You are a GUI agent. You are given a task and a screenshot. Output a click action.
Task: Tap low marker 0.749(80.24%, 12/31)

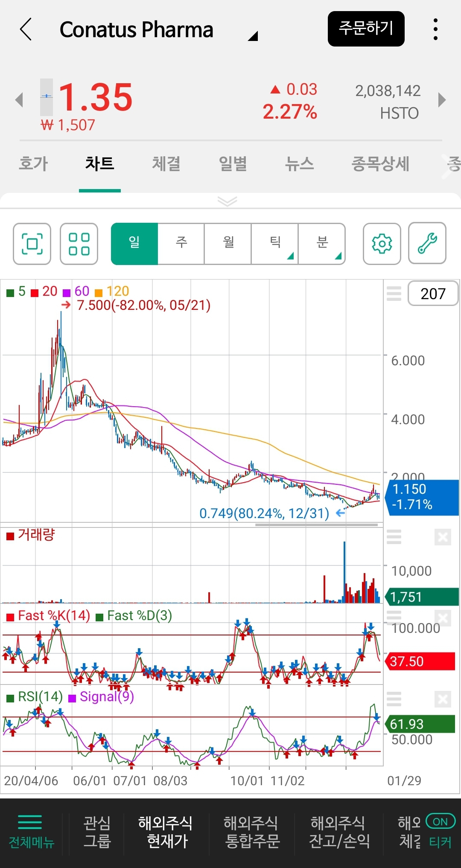pos(264,513)
